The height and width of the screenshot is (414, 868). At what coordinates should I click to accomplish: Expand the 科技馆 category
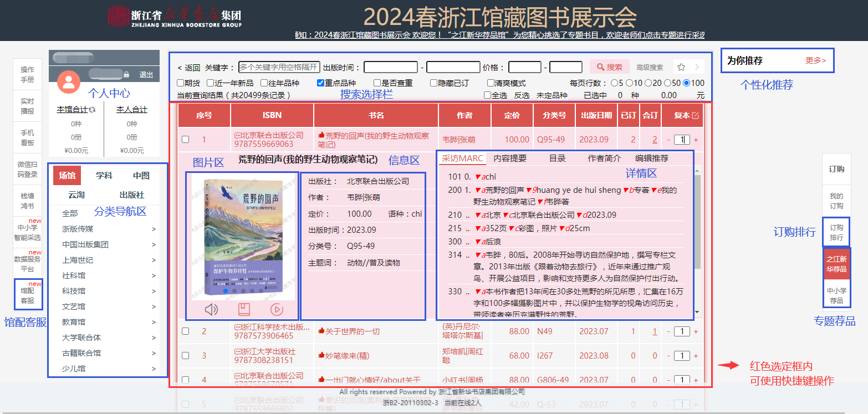coord(154,291)
